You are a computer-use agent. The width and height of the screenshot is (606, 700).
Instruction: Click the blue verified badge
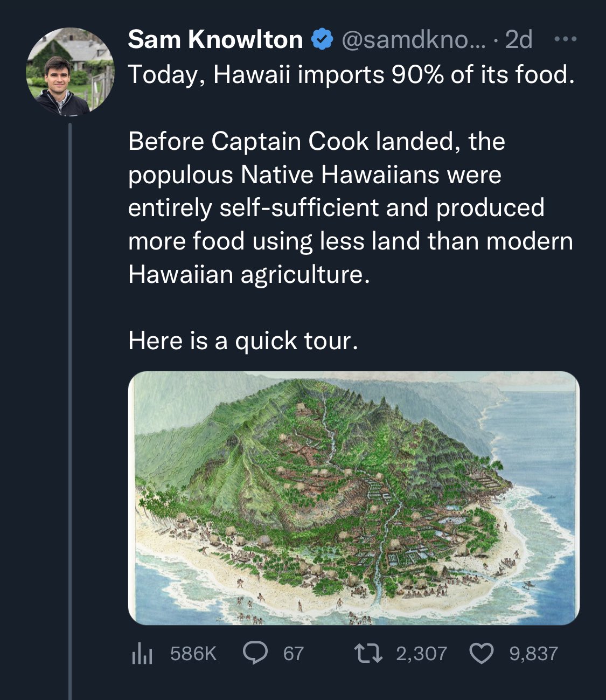point(322,39)
